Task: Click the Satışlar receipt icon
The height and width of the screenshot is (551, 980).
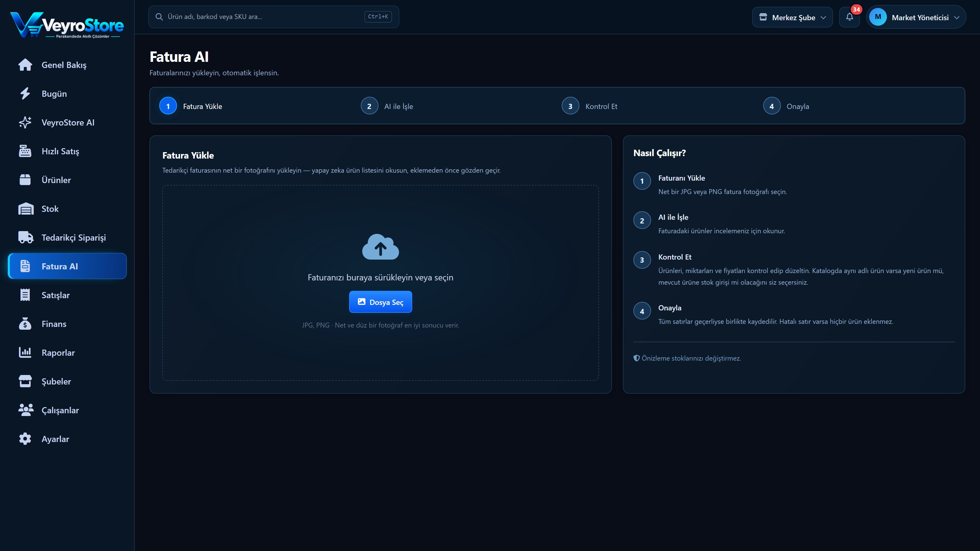Action: (25, 295)
